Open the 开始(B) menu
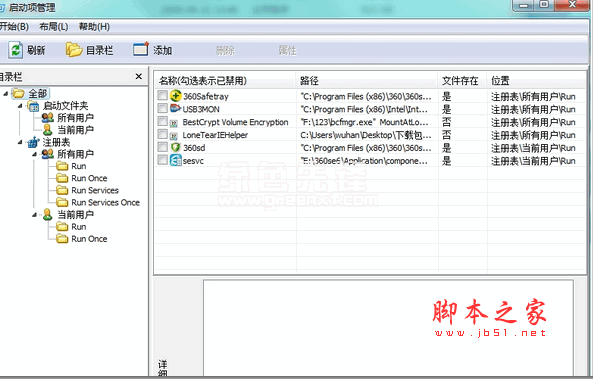Image resolution: width=593 pixels, height=379 pixels. (14, 26)
